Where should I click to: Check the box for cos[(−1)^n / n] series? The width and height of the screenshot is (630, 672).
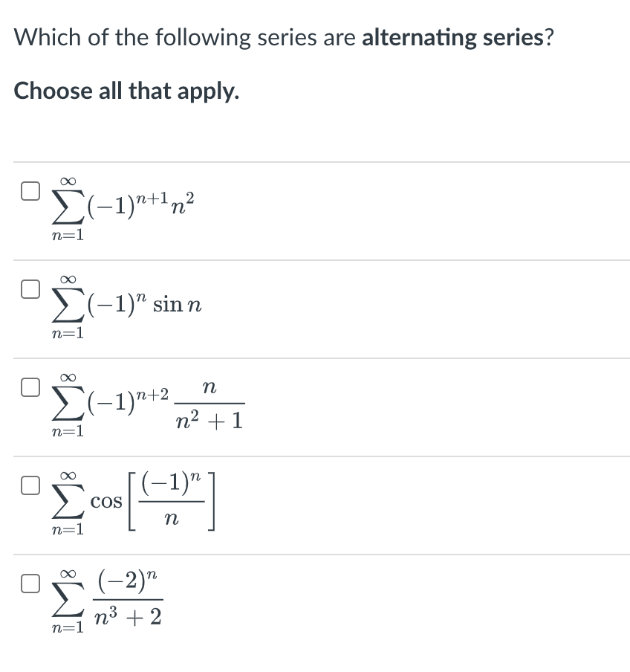tap(29, 485)
